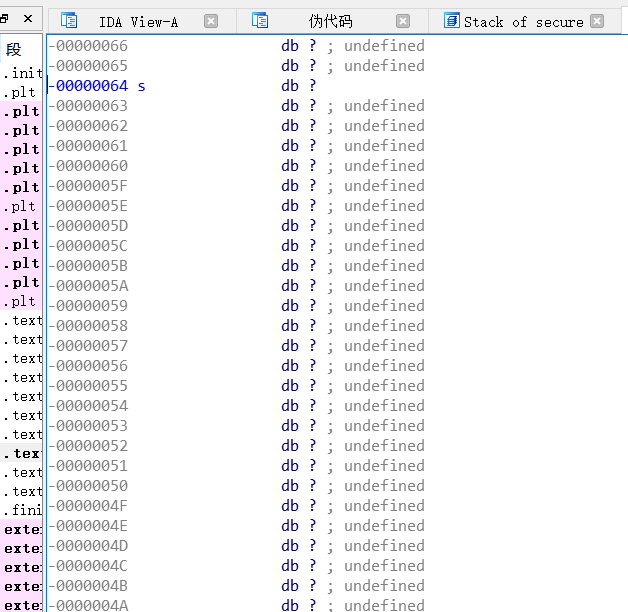This screenshot has height=612, width=628.
Task: Close the IDA View-A tab
Action: (210, 21)
